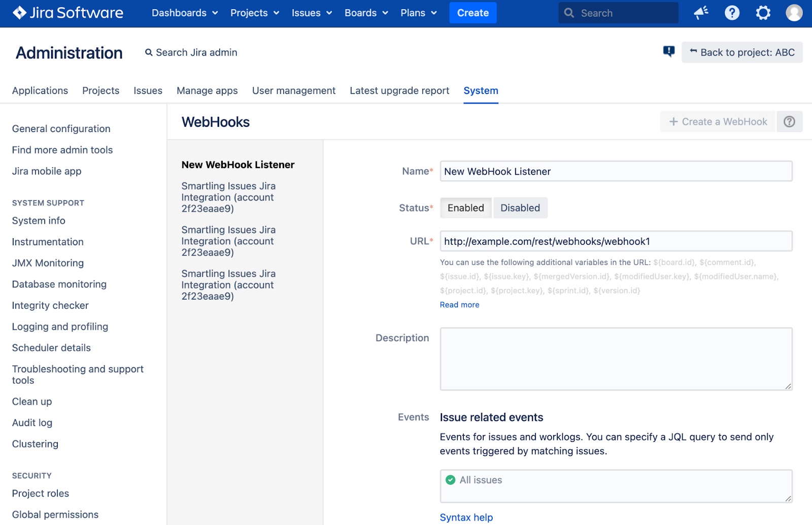This screenshot has width=812, height=525.
Task: Open the user profile avatar
Action: pyautogui.click(x=794, y=13)
